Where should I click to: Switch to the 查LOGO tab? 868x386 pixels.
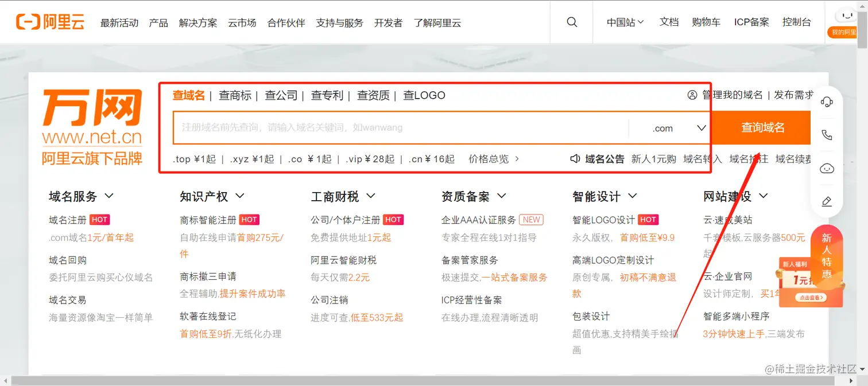[424, 95]
